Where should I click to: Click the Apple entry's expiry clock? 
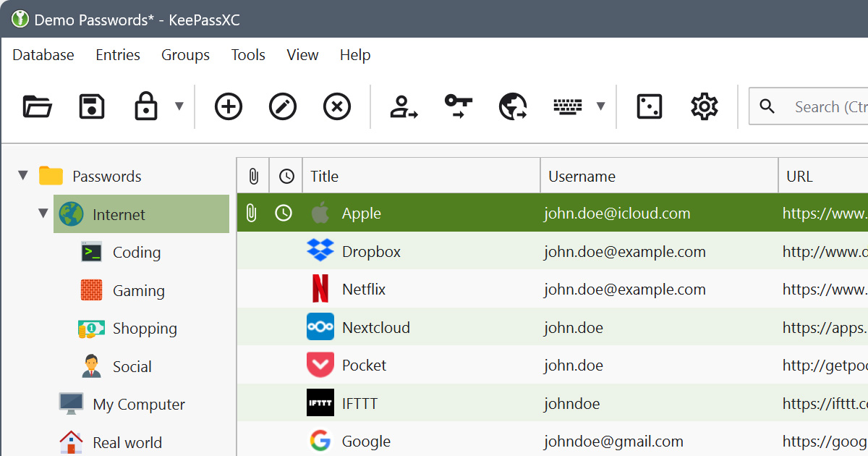coord(284,214)
